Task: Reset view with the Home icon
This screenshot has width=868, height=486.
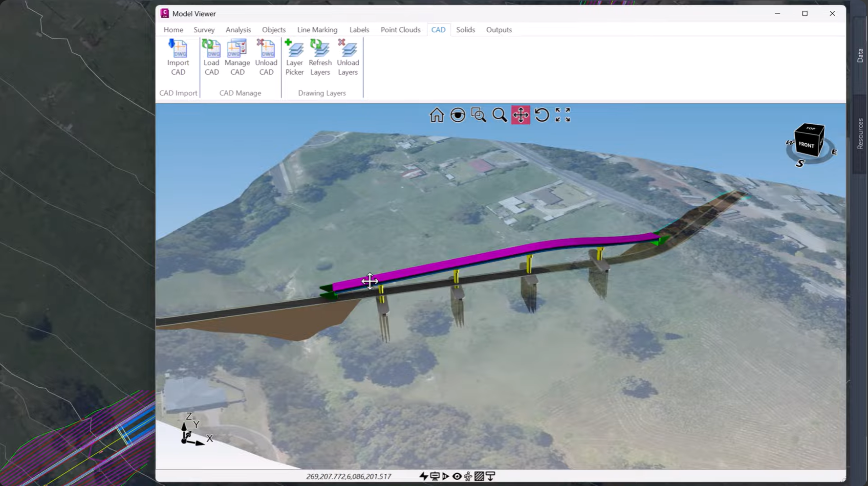Action: 437,115
